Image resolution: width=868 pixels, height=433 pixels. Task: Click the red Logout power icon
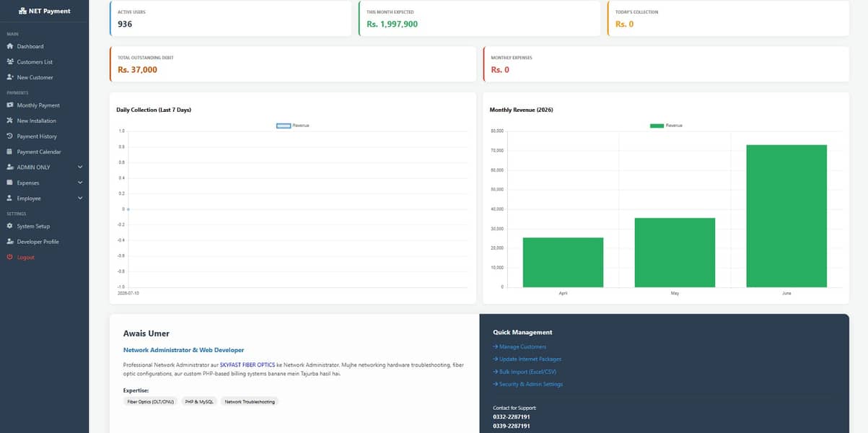point(10,257)
